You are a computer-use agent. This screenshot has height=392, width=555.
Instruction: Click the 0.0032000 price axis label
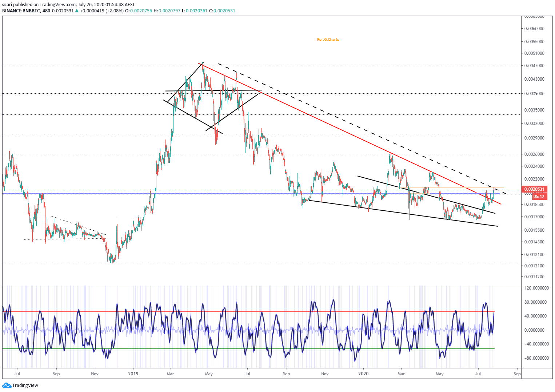point(534,124)
